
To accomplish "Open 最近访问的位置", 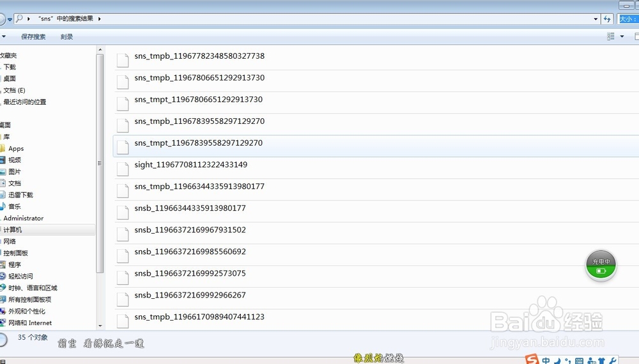I will point(25,102).
